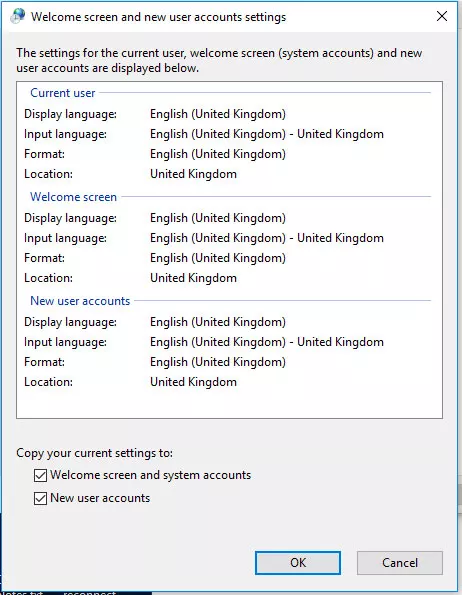Click Current user Location United Kingdom
This screenshot has height=595, width=462.
(193, 174)
